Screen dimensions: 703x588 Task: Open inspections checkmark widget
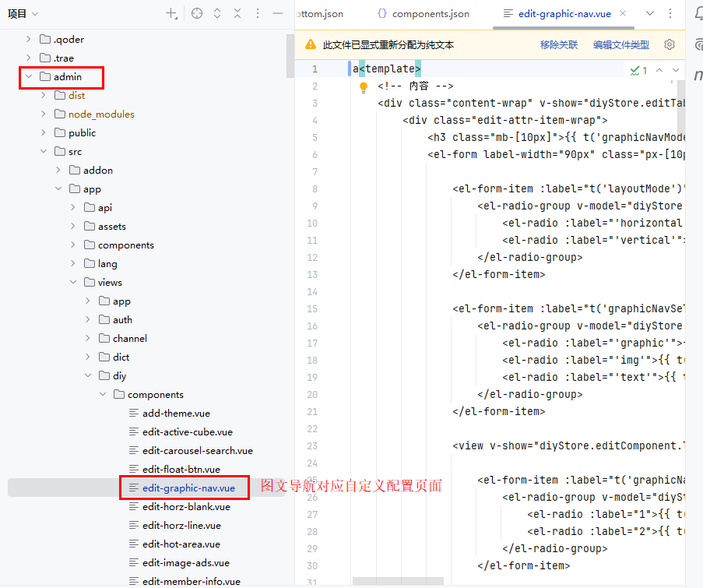[x=638, y=70]
